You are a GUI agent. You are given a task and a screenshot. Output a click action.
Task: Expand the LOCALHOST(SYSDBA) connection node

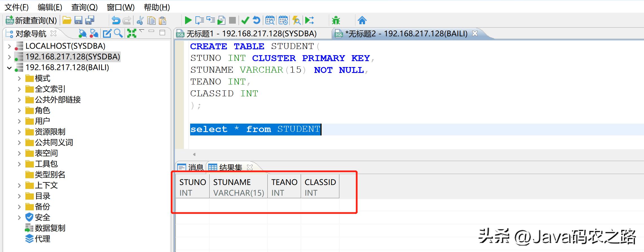point(9,46)
